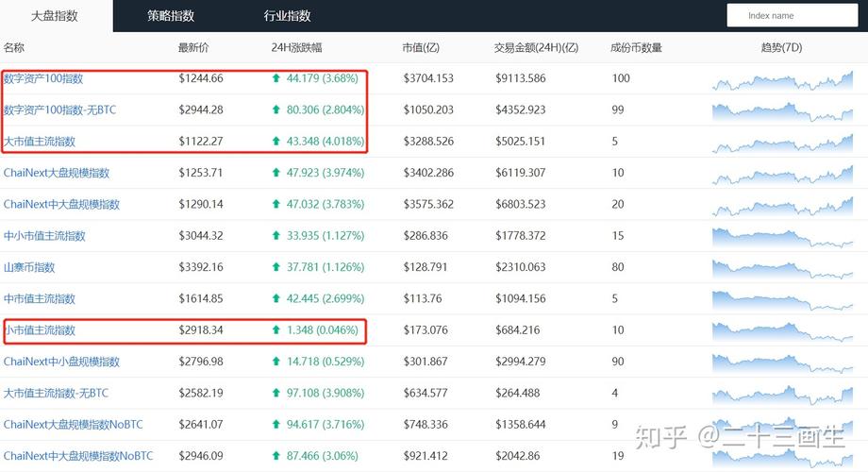Click the price $1244.66
The width and height of the screenshot is (868, 472).
(x=201, y=78)
